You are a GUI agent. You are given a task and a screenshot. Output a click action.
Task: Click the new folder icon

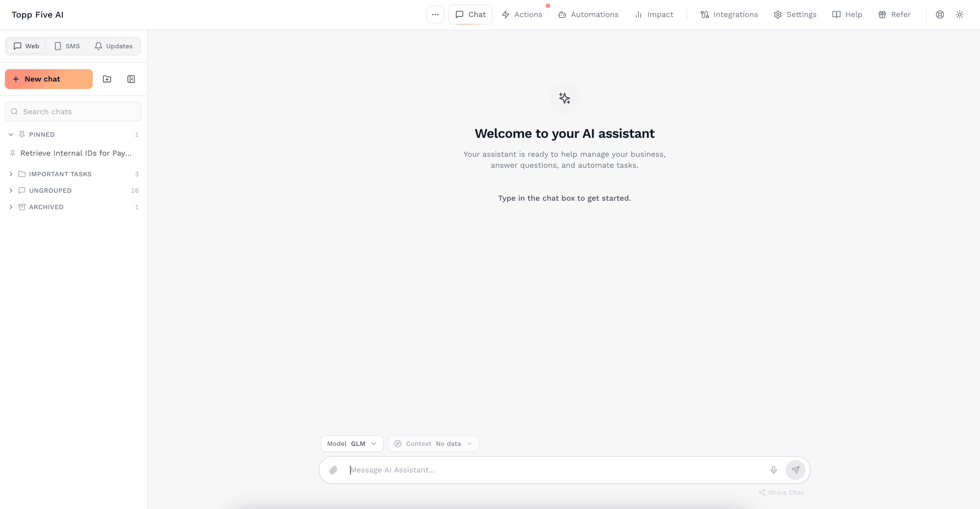[x=107, y=79]
